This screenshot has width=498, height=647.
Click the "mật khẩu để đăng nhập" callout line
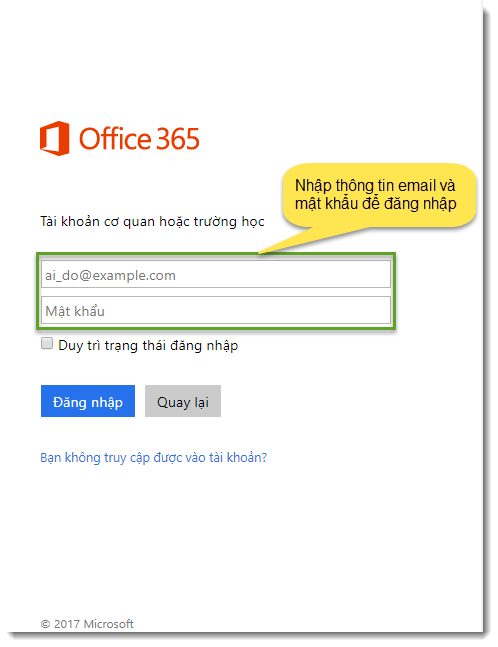coord(375,204)
